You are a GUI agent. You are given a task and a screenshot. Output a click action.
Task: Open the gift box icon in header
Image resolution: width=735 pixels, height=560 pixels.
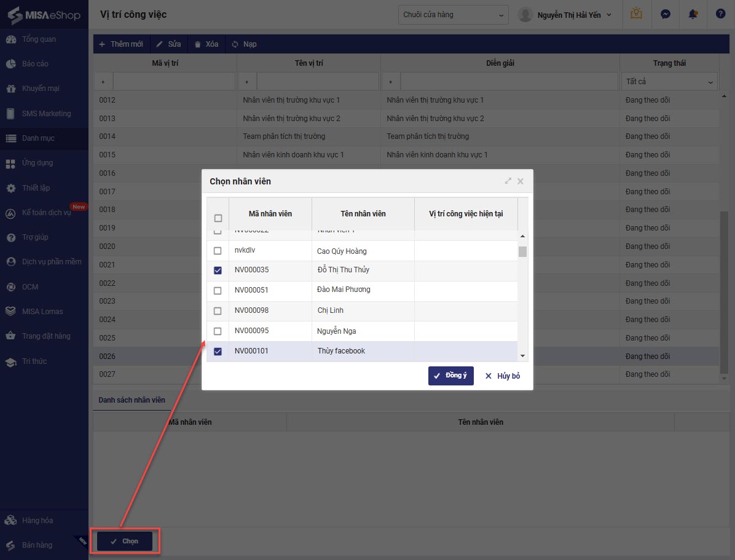coord(636,14)
